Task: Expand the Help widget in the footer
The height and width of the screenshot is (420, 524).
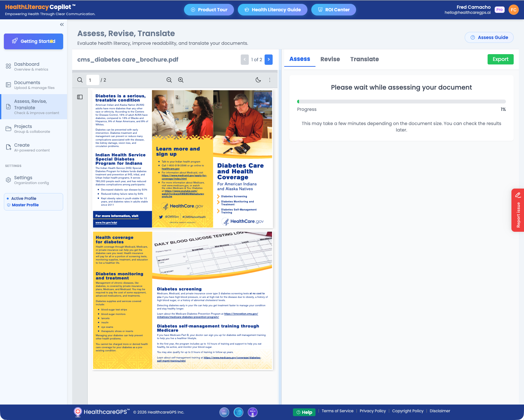Action: point(304,412)
